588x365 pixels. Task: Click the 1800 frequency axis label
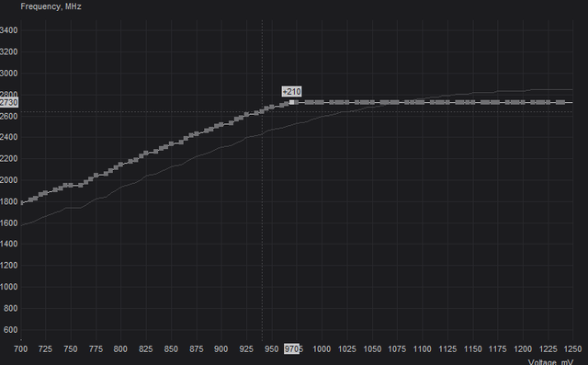(x=8, y=201)
